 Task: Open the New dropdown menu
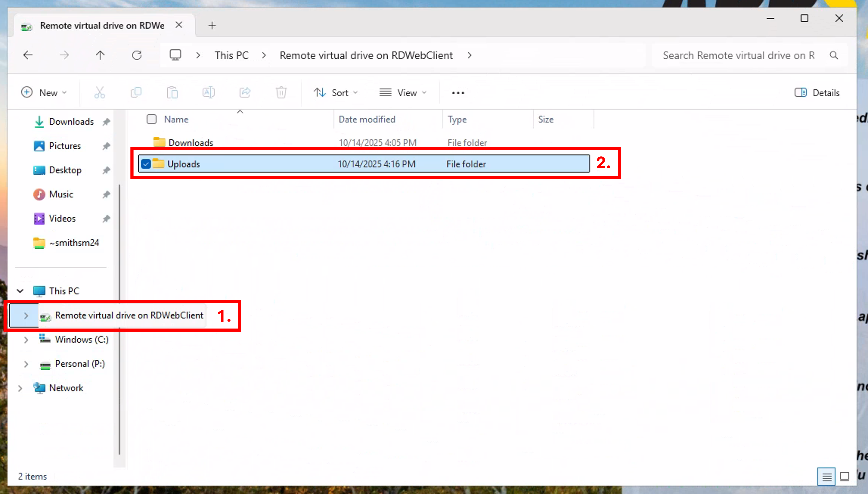click(x=44, y=93)
